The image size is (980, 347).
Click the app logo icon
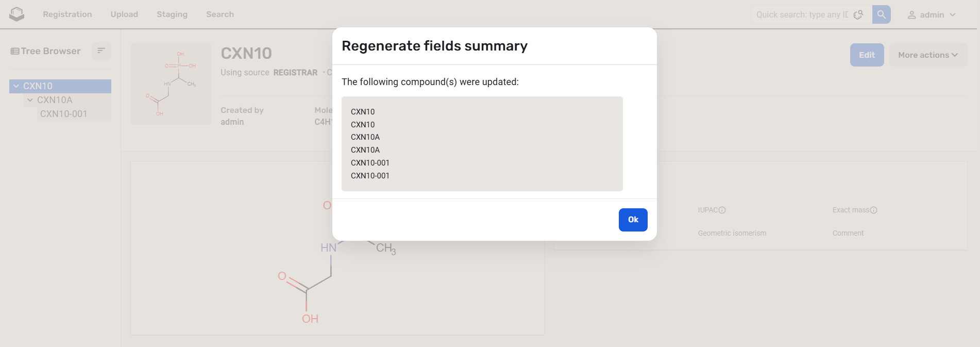(x=17, y=14)
